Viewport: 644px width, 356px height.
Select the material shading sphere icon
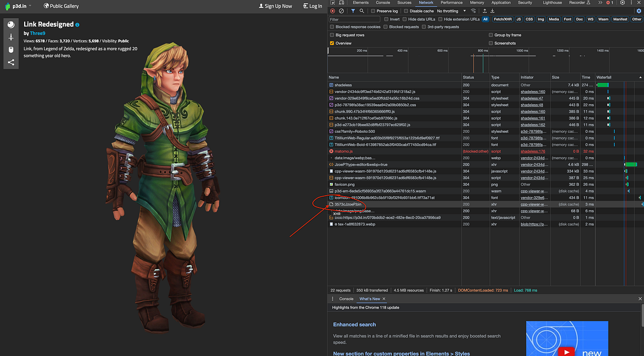pos(11,24)
